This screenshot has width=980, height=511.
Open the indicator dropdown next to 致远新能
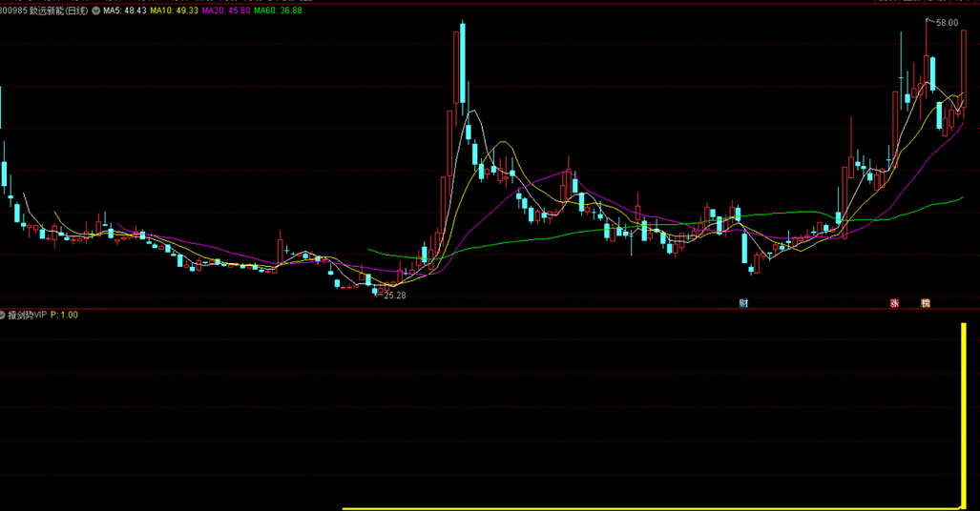[95, 10]
